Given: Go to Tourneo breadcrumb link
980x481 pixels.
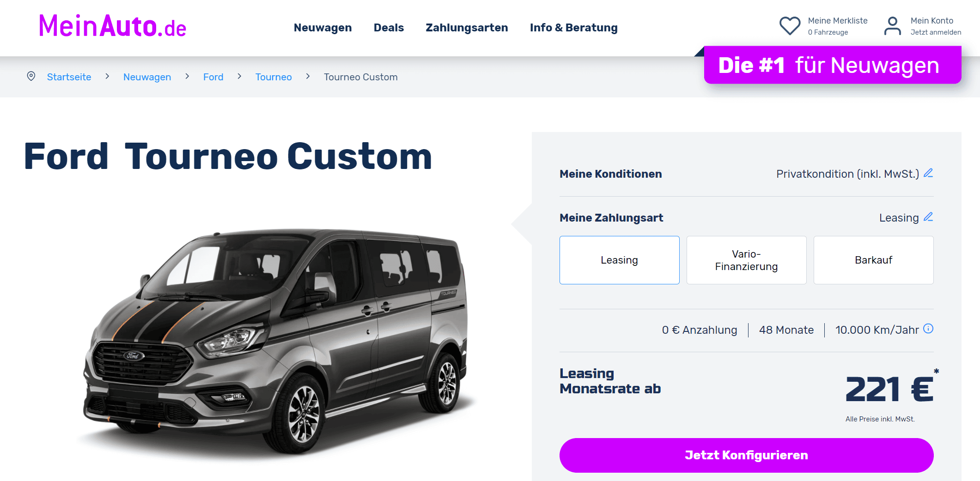Looking at the screenshot, I should tap(274, 77).
